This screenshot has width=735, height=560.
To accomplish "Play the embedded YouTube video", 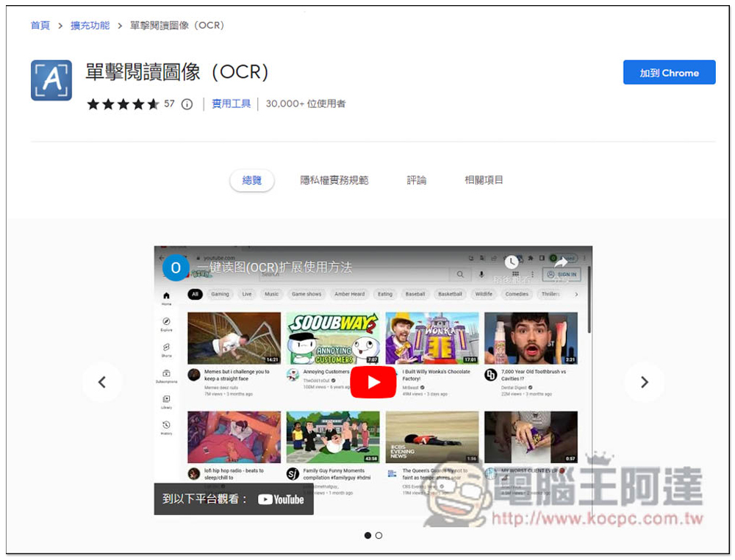I will coord(373,382).
